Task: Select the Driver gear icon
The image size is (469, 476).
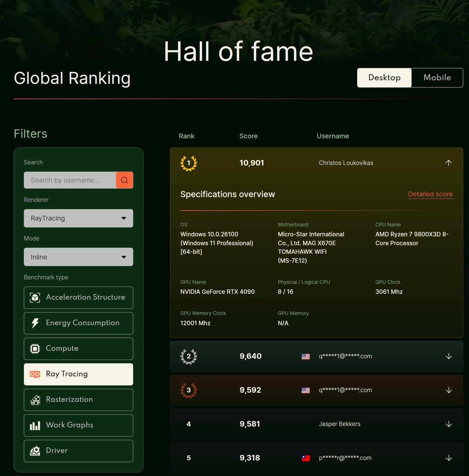Action: pos(35,451)
